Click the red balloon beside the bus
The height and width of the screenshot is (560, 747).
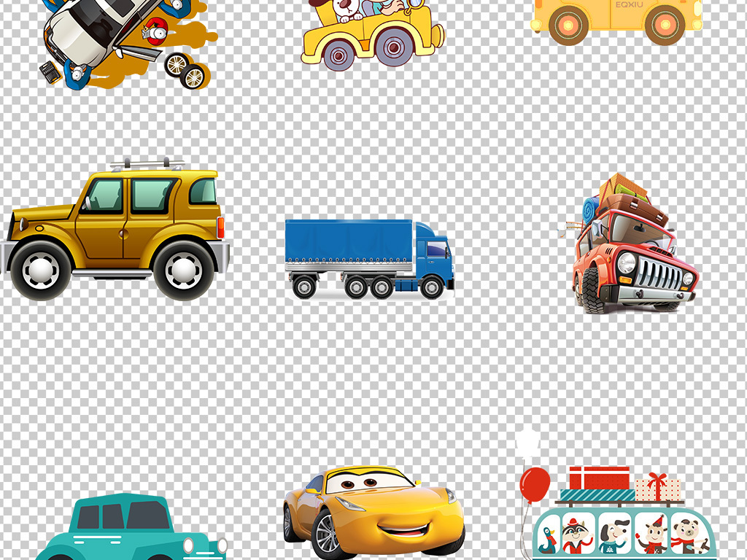(535, 484)
